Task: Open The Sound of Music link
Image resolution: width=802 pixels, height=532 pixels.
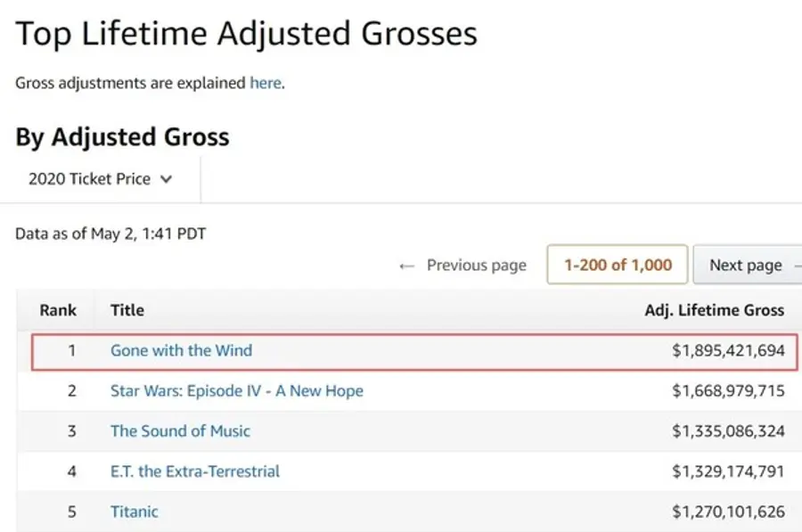Action: point(180,431)
